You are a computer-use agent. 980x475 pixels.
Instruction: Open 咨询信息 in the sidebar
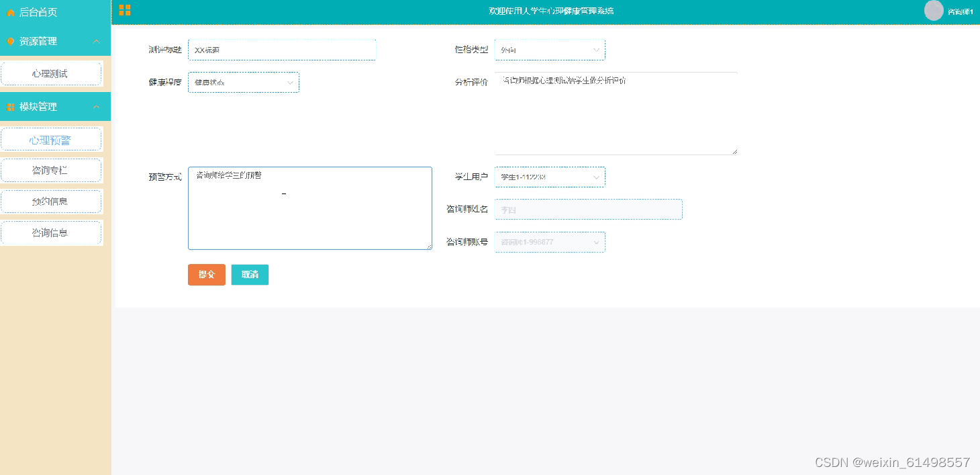51,232
